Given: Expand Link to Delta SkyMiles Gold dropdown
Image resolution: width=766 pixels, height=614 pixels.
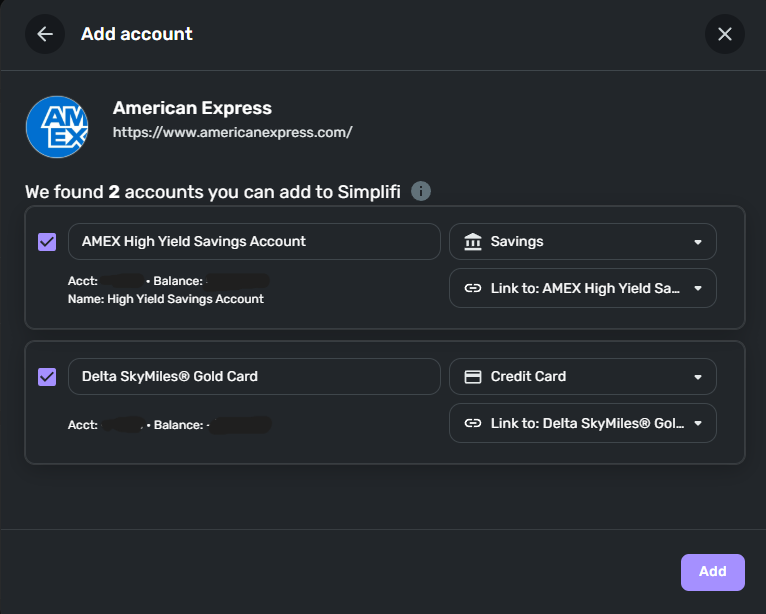Looking at the screenshot, I should coord(583,423).
